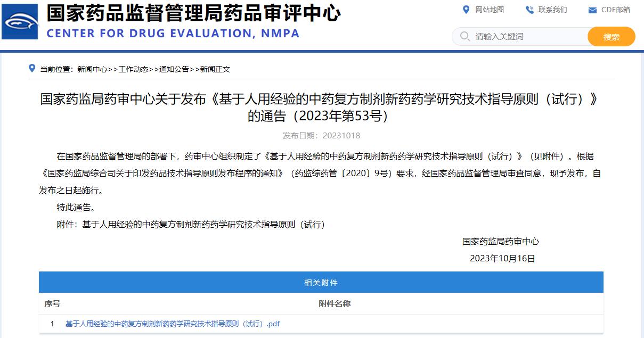Click the breadcrumb location pin icon
The image size is (644, 338).
[x=32, y=69]
